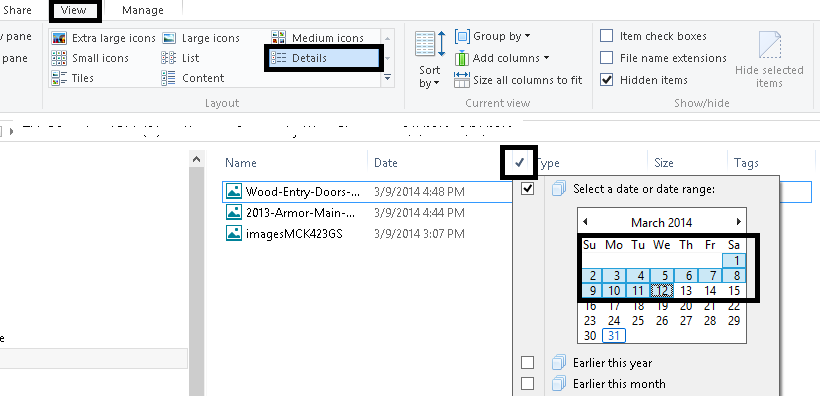Sort by the Date column header
This screenshot has width=820, height=396.
tap(386, 163)
